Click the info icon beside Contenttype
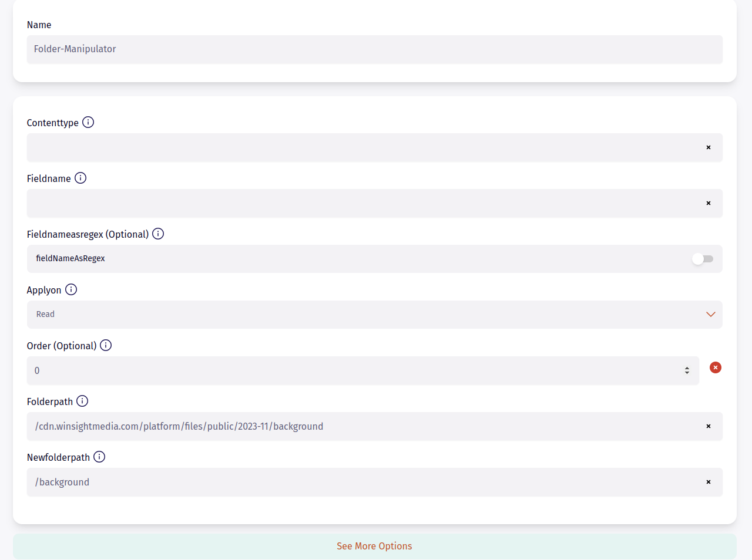Image resolution: width=752 pixels, height=560 pixels. 88,122
